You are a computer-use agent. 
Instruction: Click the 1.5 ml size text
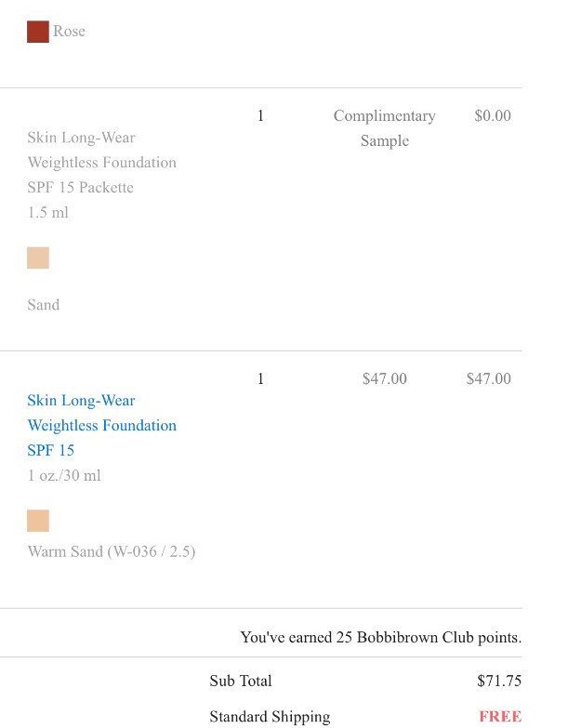coord(47,213)
